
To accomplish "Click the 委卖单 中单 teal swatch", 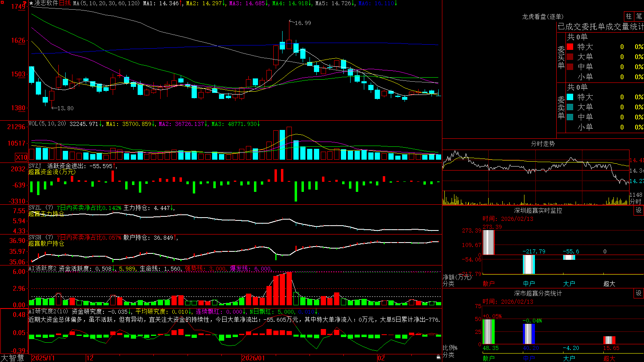I will click(570, 117).
